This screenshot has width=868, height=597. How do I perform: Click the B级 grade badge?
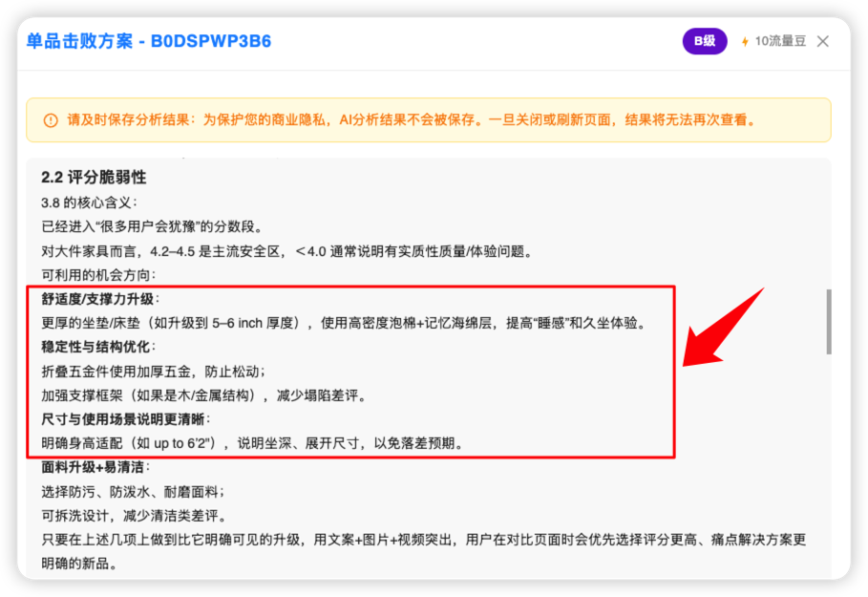coord(705,41)
